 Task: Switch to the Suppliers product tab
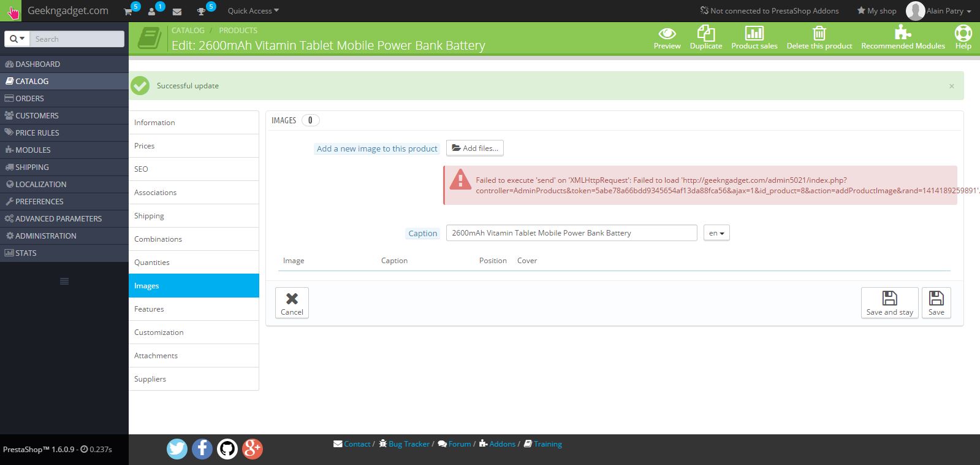point(194,379)
